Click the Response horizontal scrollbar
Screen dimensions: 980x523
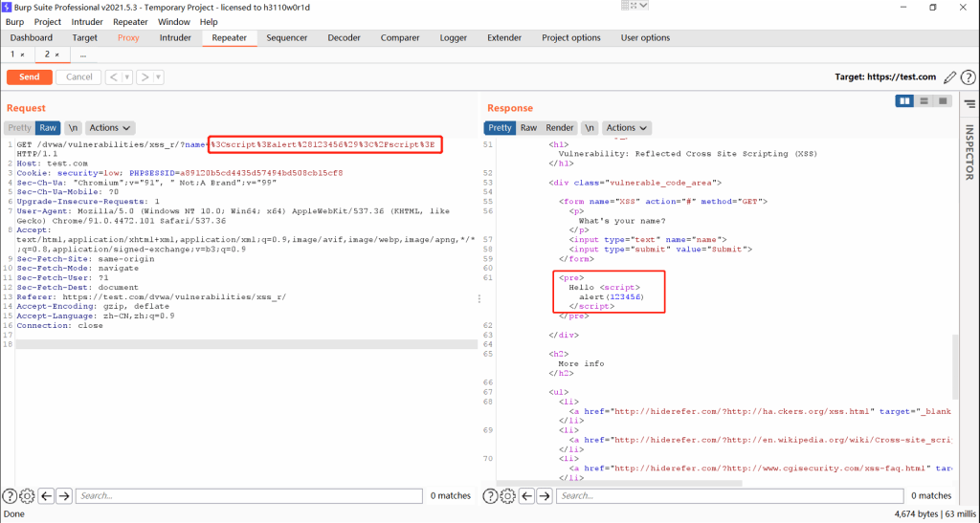tap(619, 483)
